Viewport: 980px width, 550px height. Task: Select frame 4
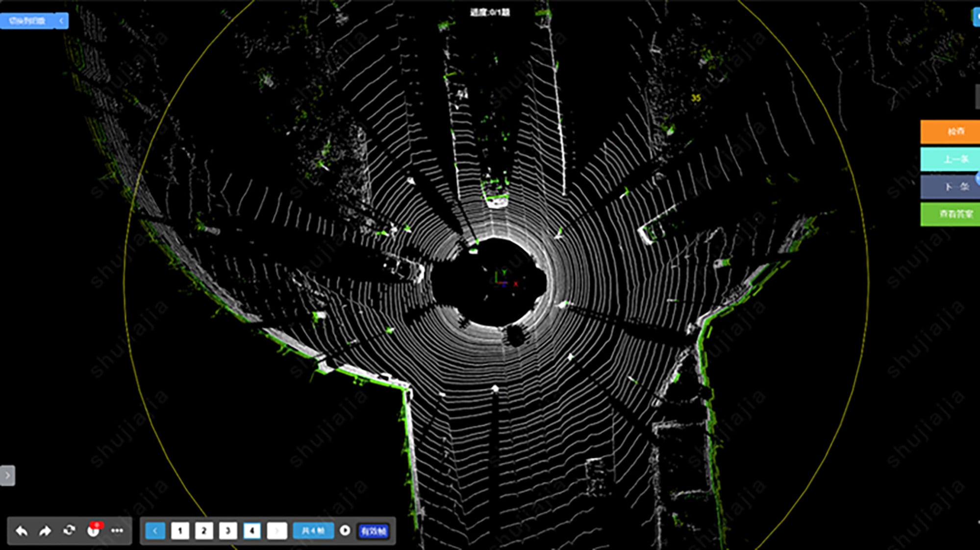[252, 530]
